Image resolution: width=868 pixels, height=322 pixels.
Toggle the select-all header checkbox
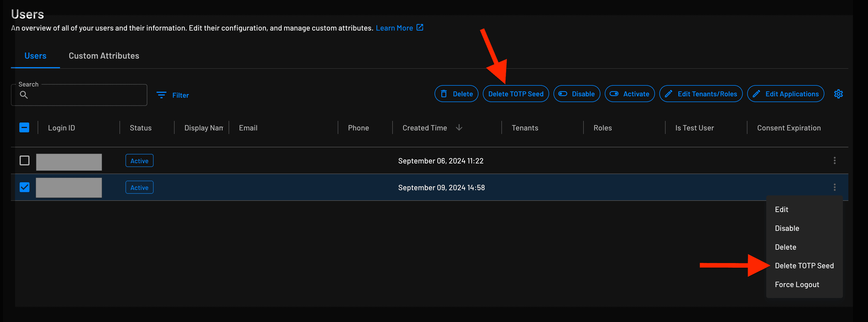click(24, 127)
